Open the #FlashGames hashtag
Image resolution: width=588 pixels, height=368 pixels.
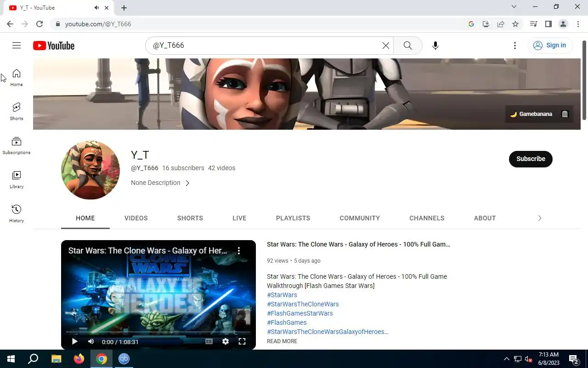[x=287, y=322]
